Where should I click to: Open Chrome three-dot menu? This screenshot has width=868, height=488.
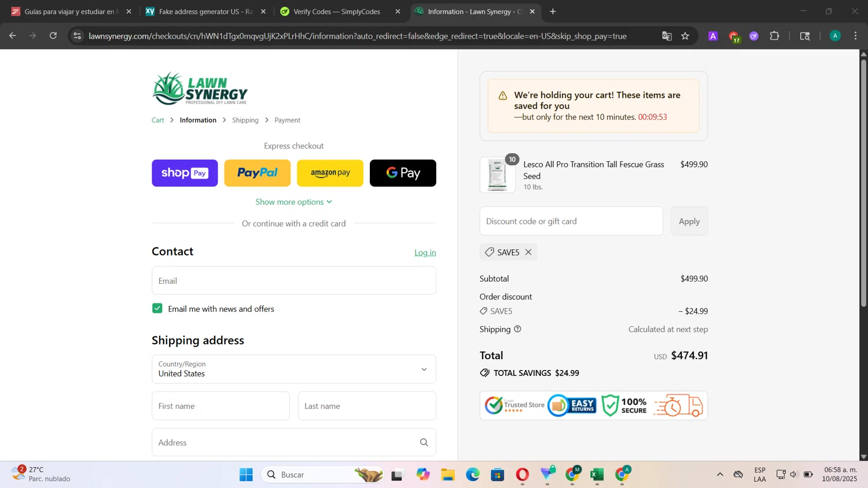click(x=855, y=36)
